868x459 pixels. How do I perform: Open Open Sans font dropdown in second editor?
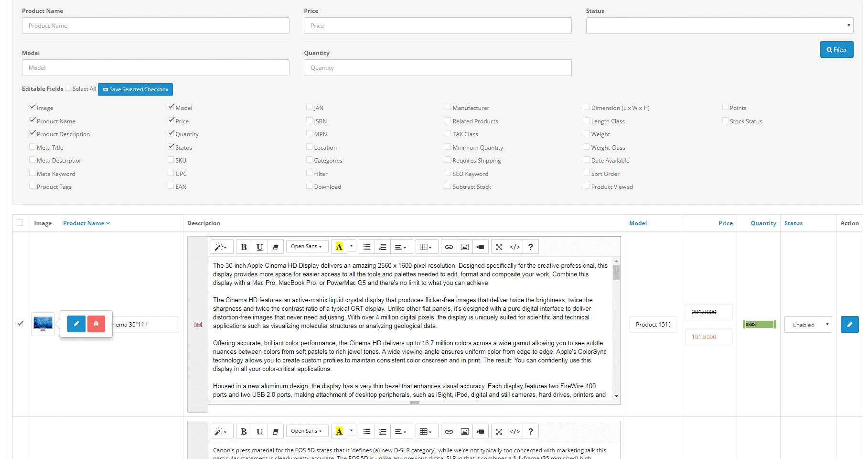[307, 431]
